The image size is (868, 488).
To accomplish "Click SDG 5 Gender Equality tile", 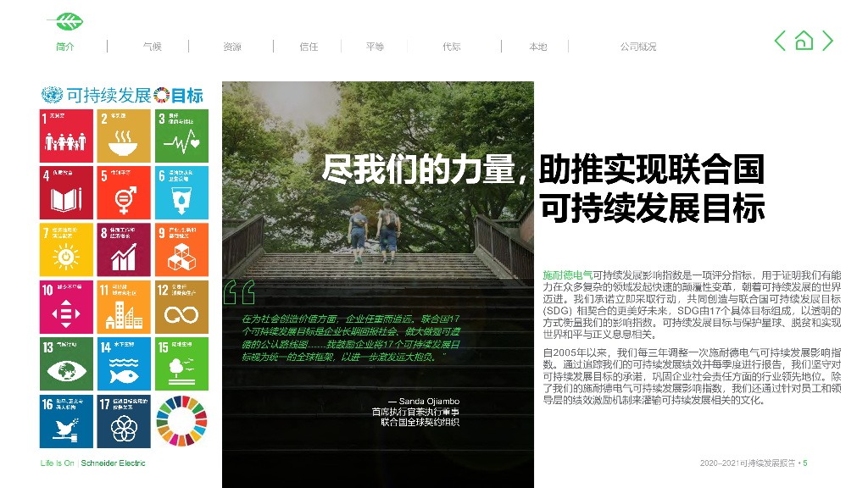I will [124, 192].
